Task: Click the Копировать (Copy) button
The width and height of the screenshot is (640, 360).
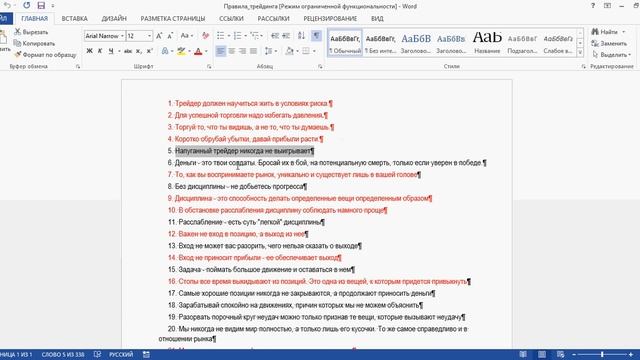Action: pyautogui.click(x=34, y=43)
